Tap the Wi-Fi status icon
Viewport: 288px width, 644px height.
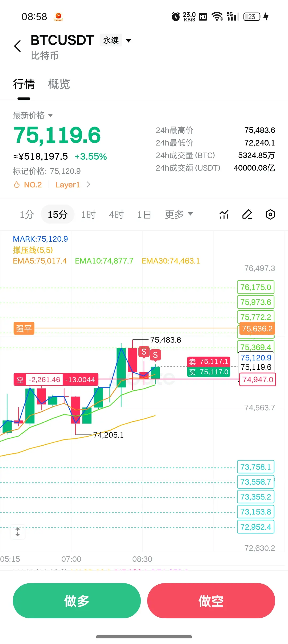(x=217, y=17)
